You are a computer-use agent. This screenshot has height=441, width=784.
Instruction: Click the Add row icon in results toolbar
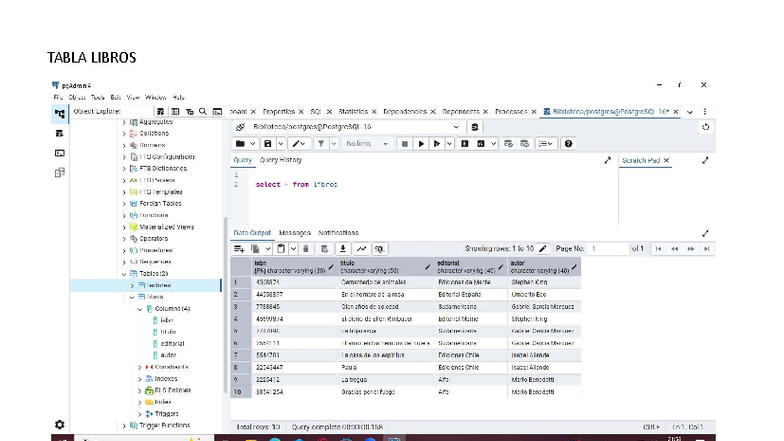pyautogui.click(x=239, y=248)
